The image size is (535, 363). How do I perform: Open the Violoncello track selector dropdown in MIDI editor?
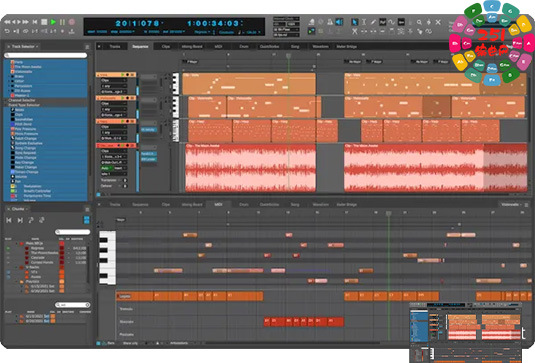pos(510,204)
